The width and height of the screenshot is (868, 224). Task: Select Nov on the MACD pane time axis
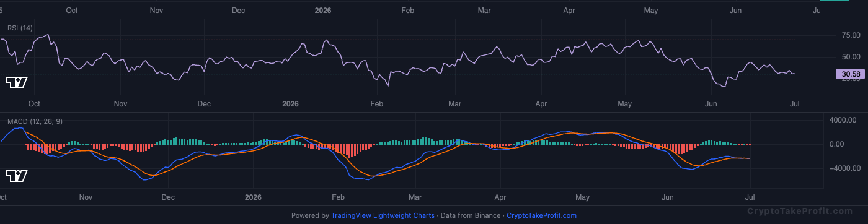(x=86, y=197)
